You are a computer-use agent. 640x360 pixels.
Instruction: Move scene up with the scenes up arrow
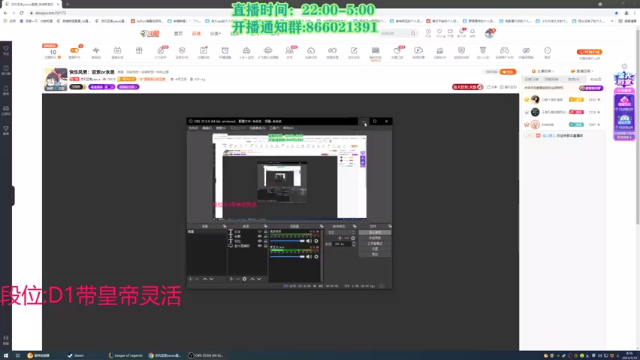tap(205, 279)
